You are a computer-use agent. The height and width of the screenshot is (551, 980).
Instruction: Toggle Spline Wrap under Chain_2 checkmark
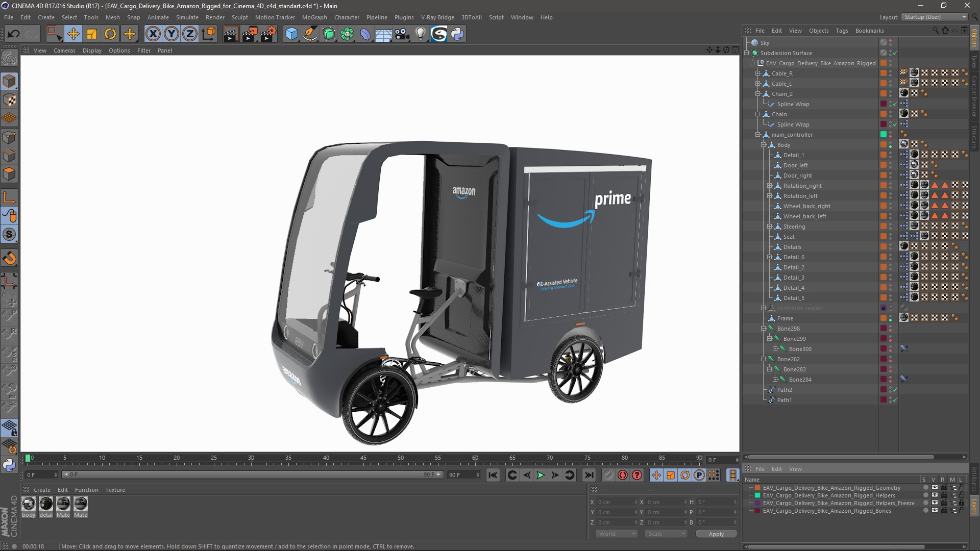tap(895, 104)
